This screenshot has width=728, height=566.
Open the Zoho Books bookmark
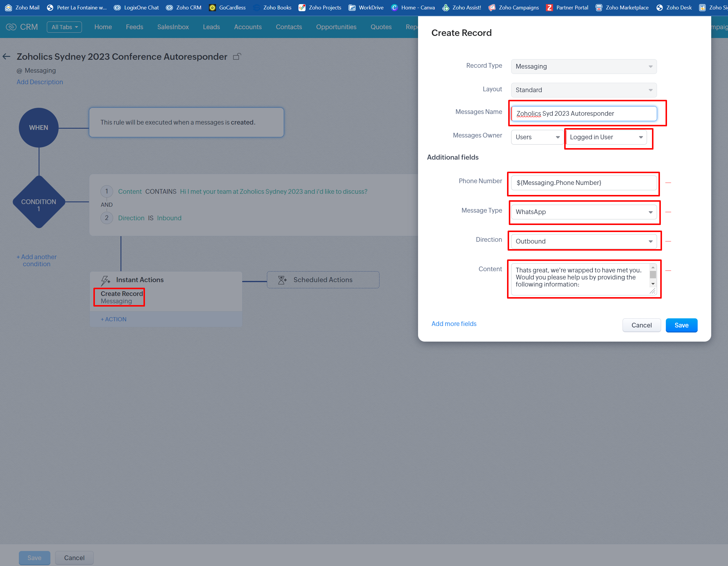pyautogui.click(x=272, y=7)
